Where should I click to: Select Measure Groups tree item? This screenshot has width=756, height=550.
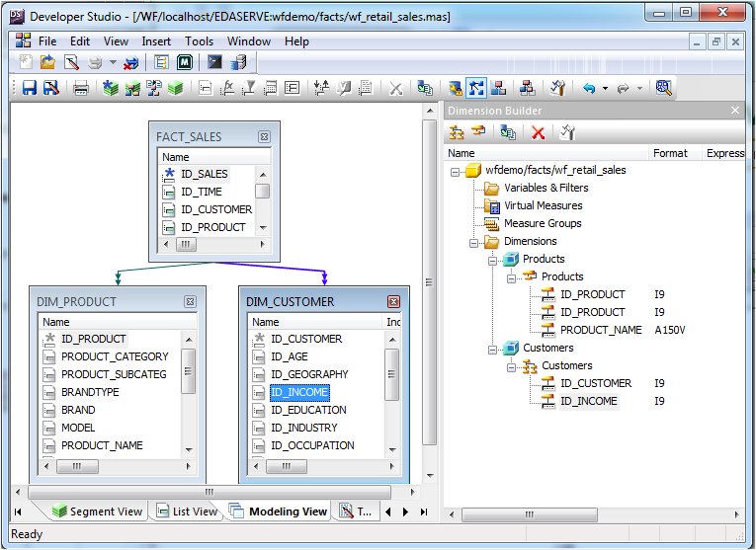(x=543, y=223)
